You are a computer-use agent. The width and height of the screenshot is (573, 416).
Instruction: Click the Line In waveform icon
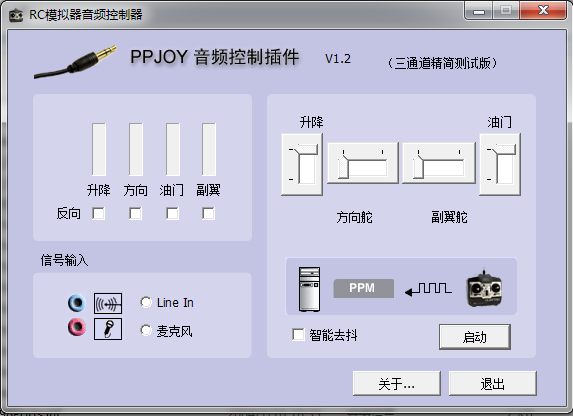(108, 303)
